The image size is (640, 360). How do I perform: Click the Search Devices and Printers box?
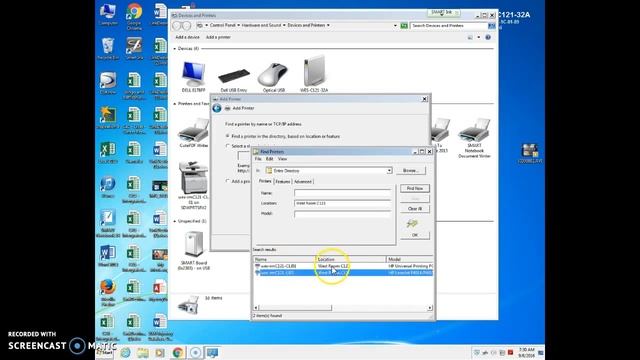[449, 25]
